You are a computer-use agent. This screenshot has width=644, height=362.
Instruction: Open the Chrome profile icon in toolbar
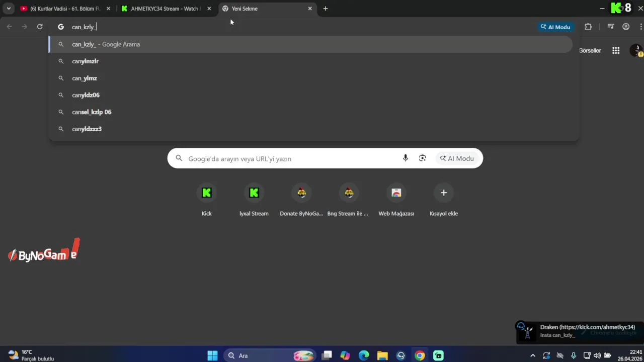click(626, 27)
